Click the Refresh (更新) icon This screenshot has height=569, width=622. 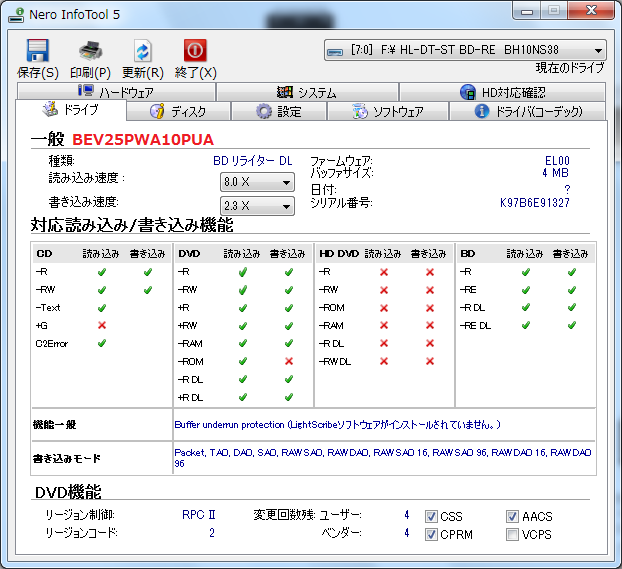(143, 51)
